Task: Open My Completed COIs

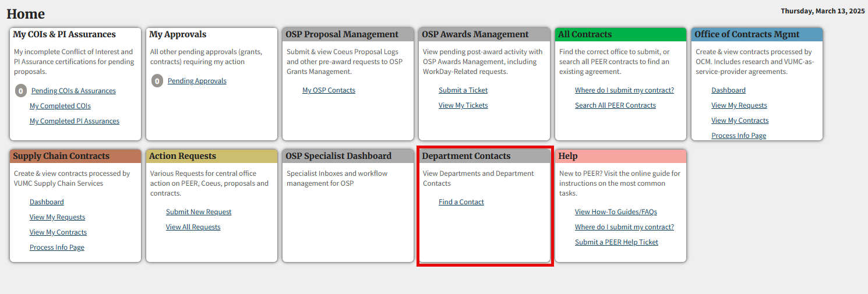Action: (x=60, y=106)
